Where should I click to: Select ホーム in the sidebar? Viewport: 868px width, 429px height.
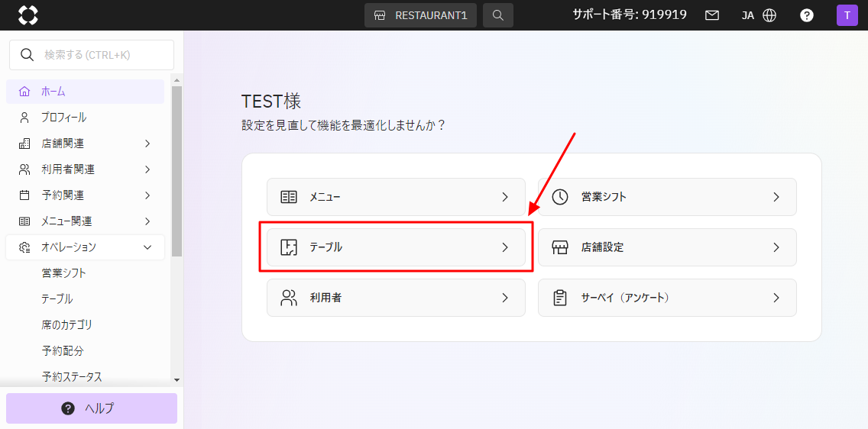pyautogui.click(x=53, y=92)
